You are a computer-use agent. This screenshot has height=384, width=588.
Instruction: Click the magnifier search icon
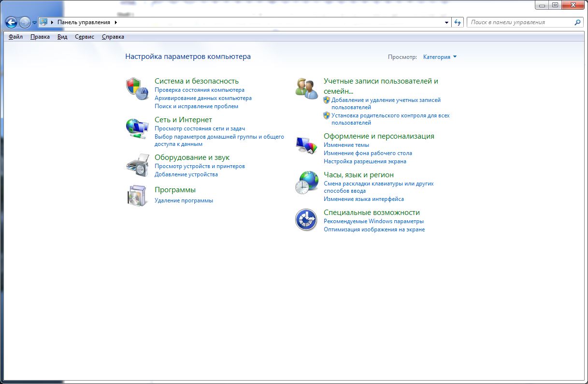(577, 22)
